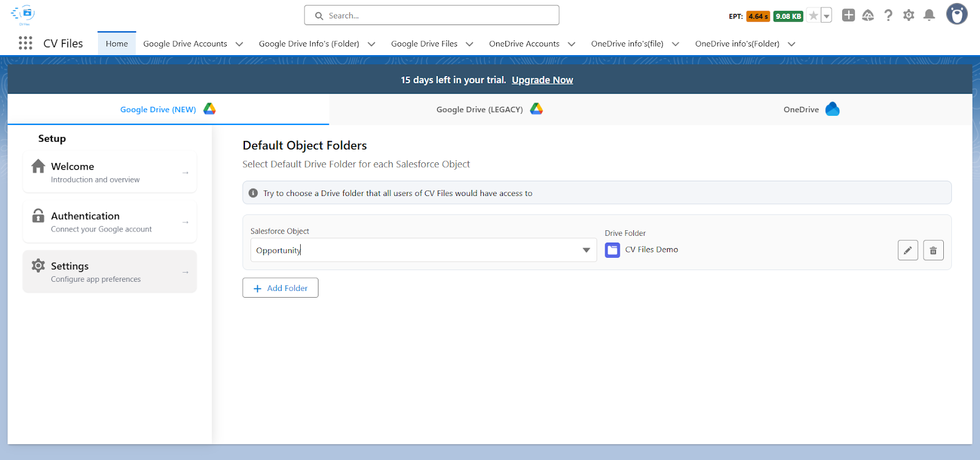Click the Default Object Folders heading
980x460 pixels.
click(304, 145)
